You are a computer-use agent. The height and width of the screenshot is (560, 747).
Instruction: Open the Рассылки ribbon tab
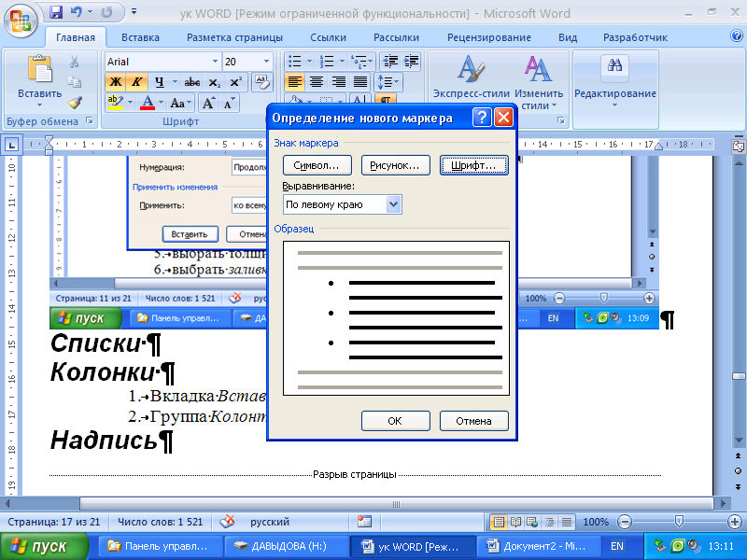click(396, 37)
